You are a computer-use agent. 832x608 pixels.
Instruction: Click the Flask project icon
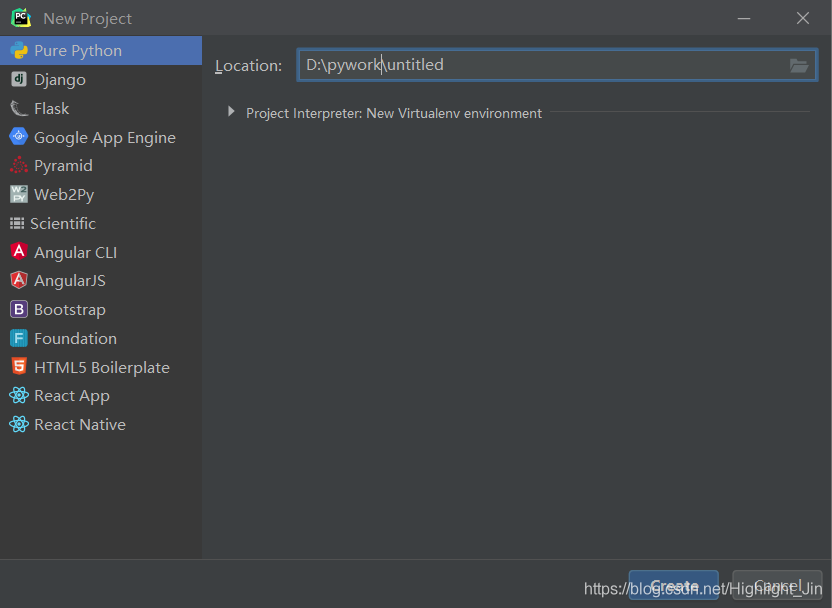19,109
